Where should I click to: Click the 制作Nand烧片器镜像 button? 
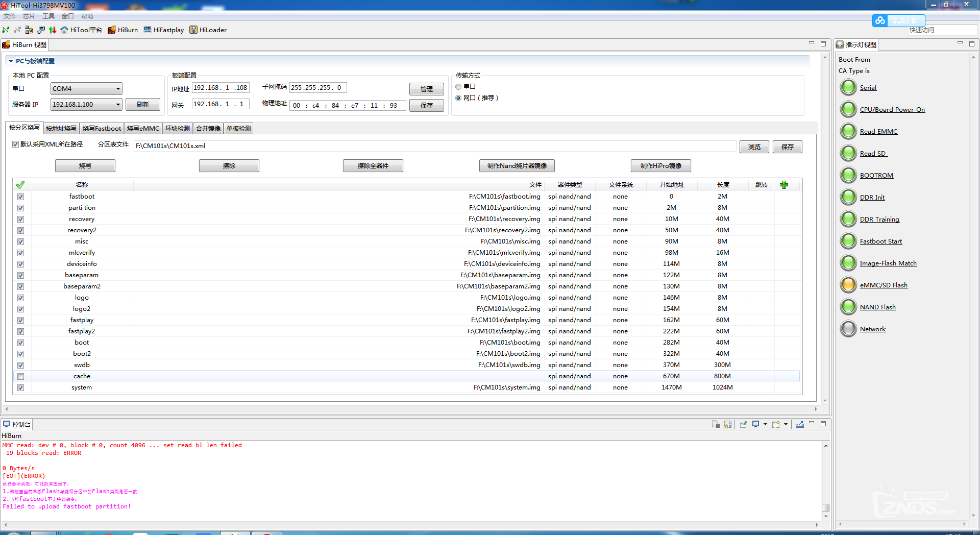coord(517,166)
